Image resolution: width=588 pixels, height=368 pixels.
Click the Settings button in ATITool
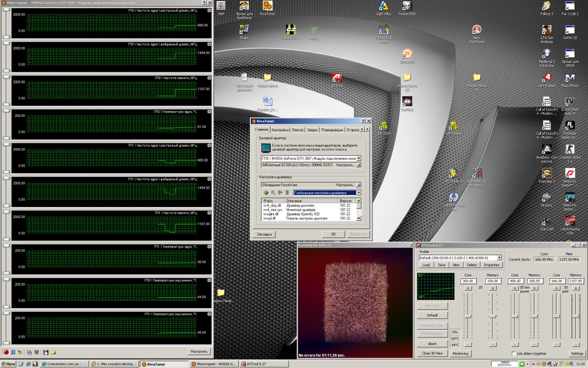pos(577,353)
